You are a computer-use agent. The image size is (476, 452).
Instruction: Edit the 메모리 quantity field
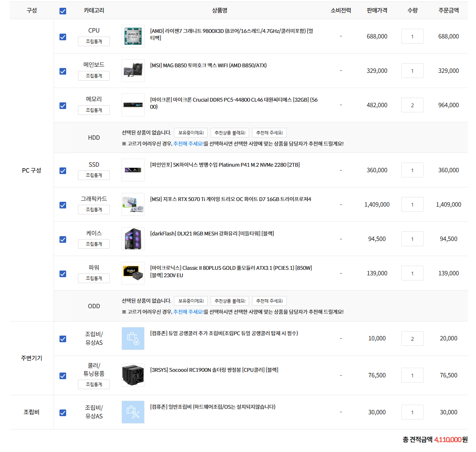click(412, 105)
